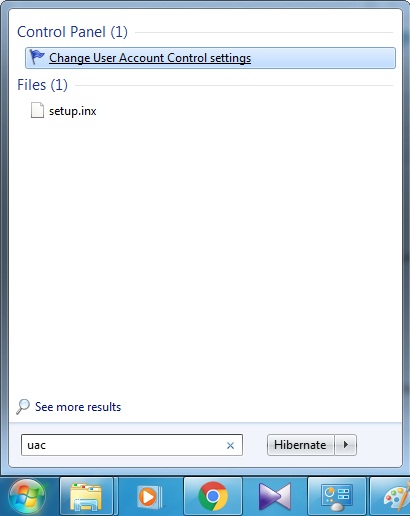Open Change User Account Control settings result
This screenshot has width=410, height=516.
[210, 58]
